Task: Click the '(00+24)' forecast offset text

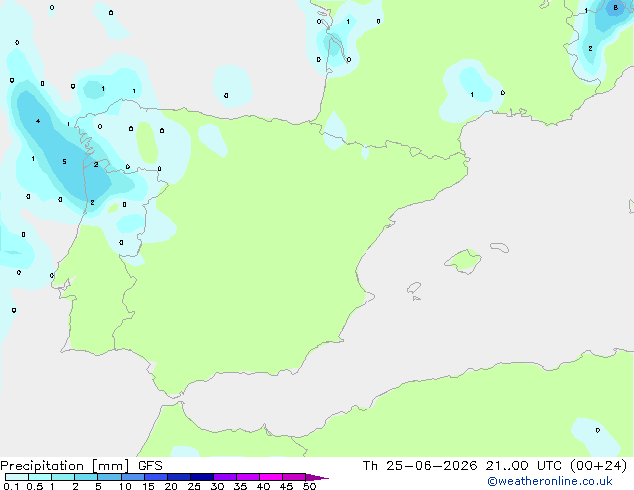Action: pyautogui.click(x=599, y=466)
